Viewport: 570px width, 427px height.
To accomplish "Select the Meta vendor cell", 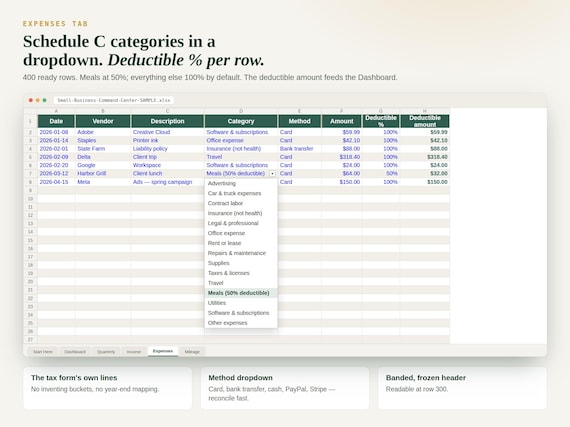I will (103, 182).
